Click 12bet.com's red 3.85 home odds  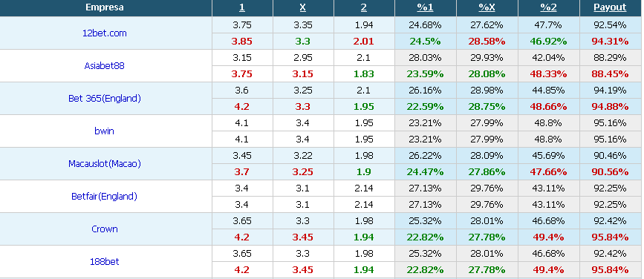click(241, 42)
